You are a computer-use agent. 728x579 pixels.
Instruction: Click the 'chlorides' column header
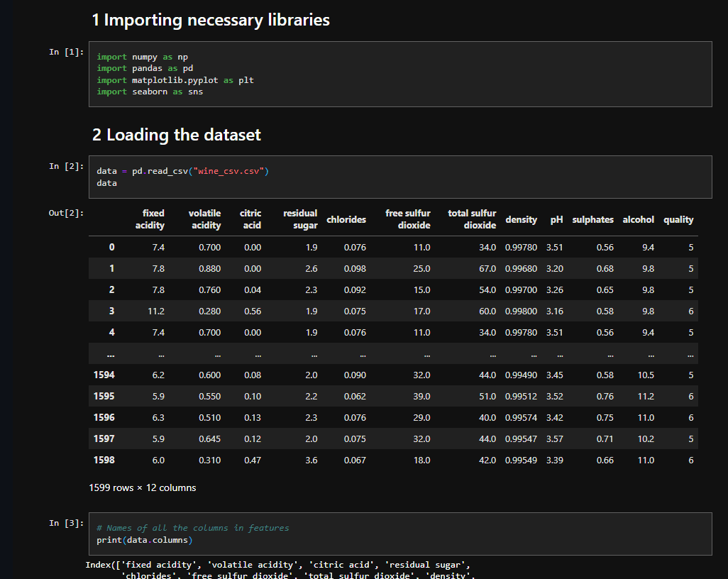tap(346, 220)
